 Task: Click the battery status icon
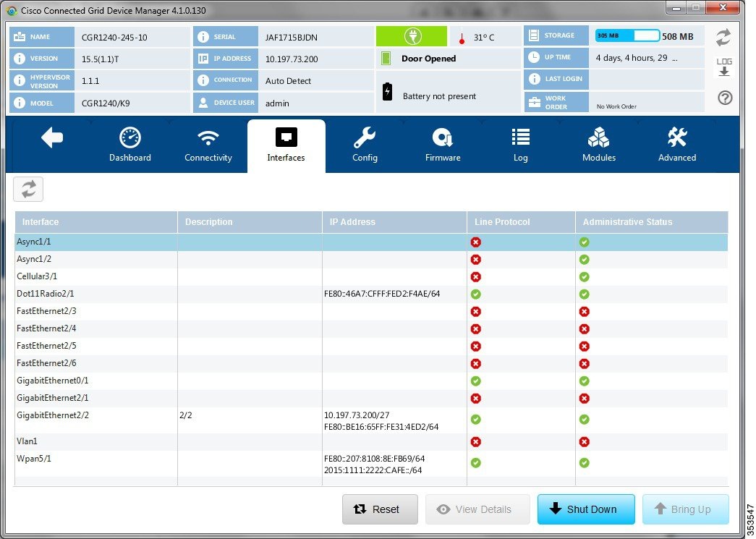(387, 91)
